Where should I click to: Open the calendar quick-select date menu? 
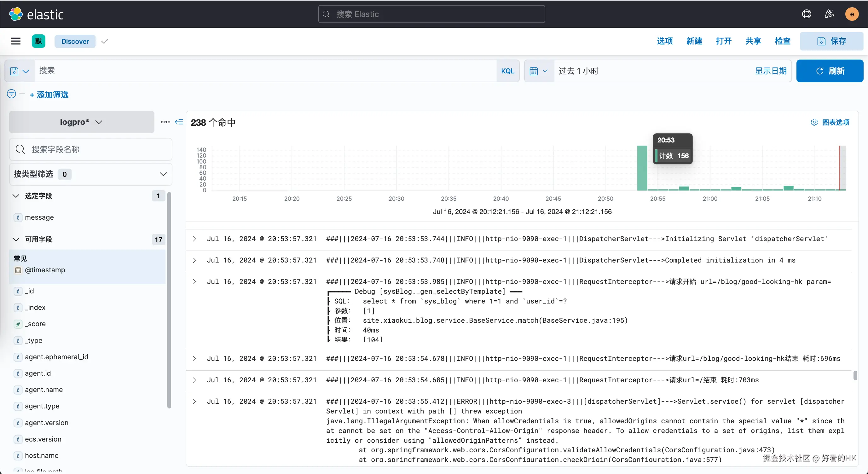tap(538, 71)
